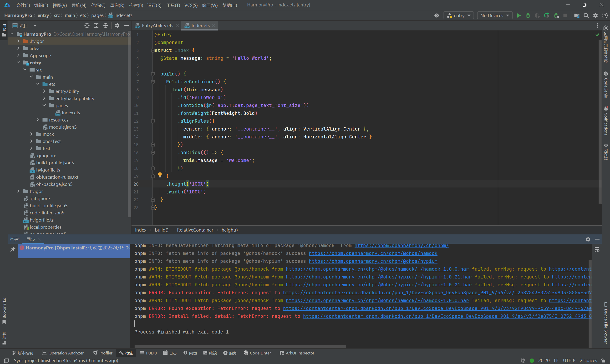Collapse all items in project tree
The height and width of the screenshot is (364, 610).
tap(106, 25)
